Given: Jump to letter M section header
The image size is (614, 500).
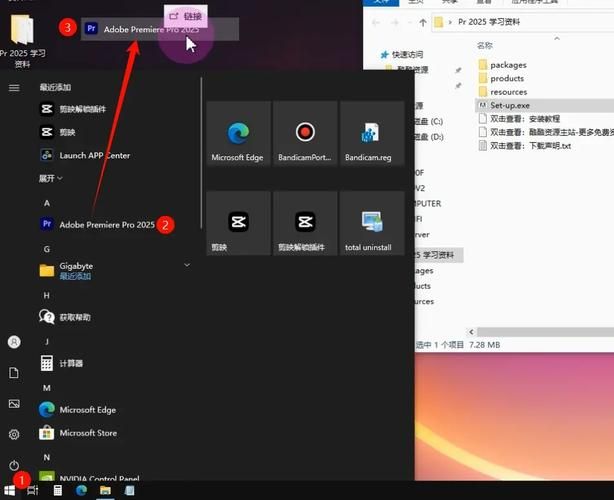Looking at the screenshot, I should click(x=47, y=388).
